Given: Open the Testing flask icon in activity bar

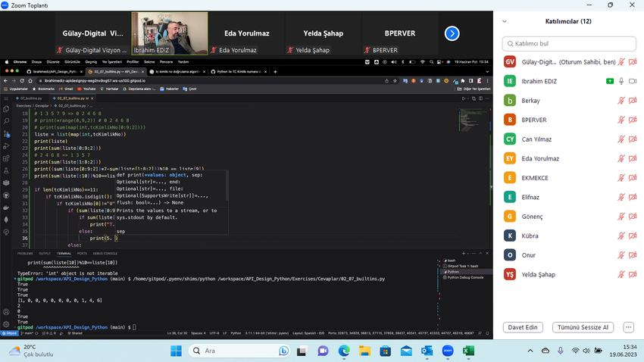Looking at the screenshot, I should pyautogui.click(x=6, y=170).
